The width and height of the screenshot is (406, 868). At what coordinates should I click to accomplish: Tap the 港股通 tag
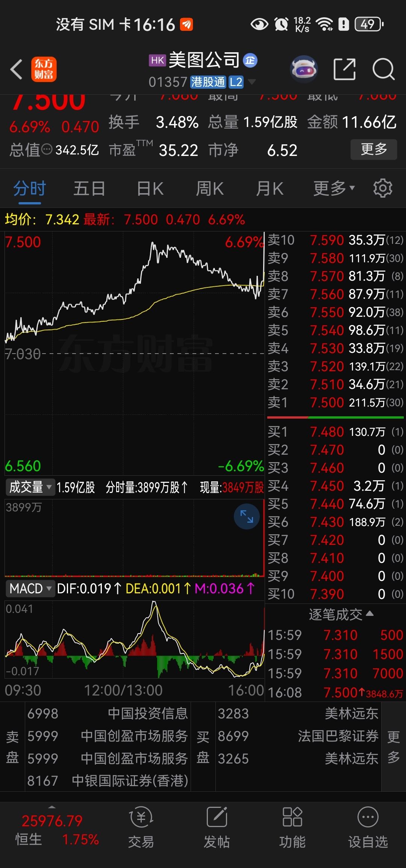click(x=208, y=82)
